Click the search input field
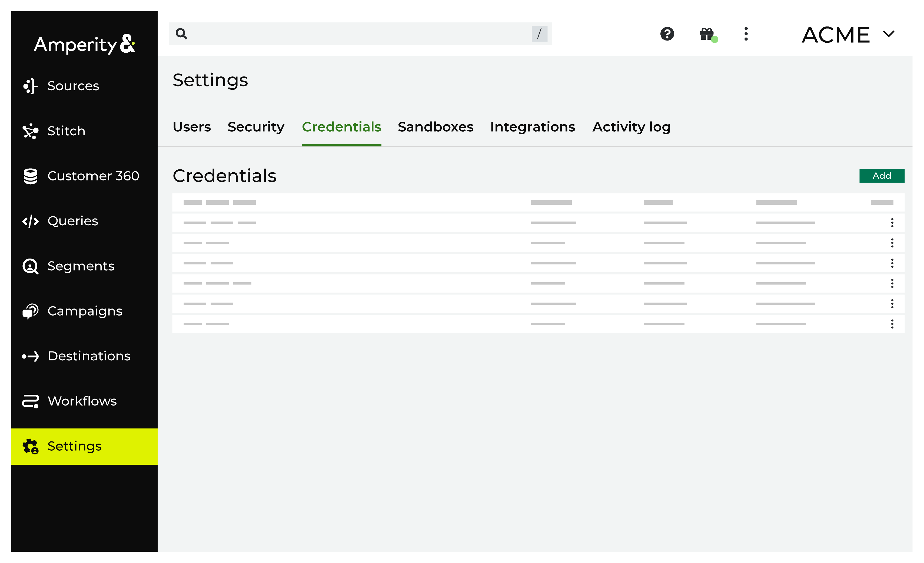924x563 pixels. 360,33
